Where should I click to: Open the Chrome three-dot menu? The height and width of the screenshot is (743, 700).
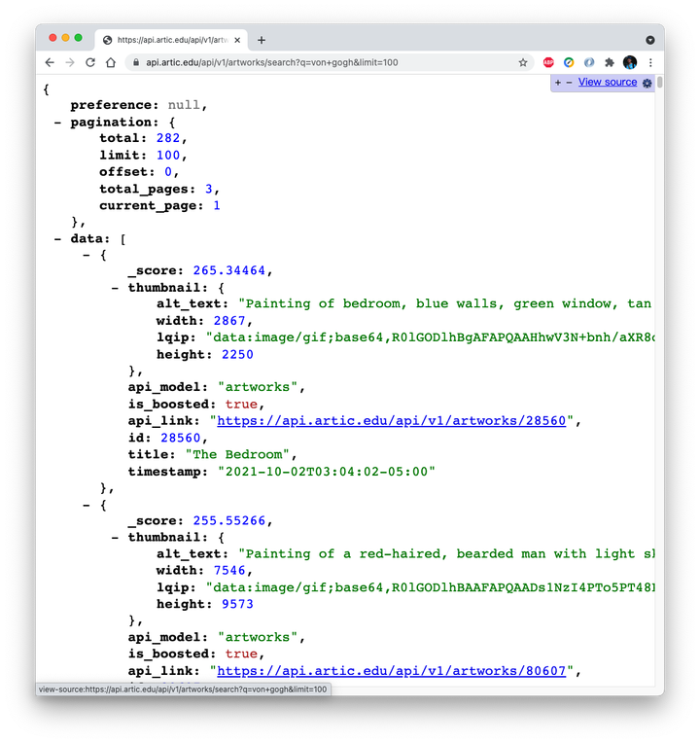[650, 62]
